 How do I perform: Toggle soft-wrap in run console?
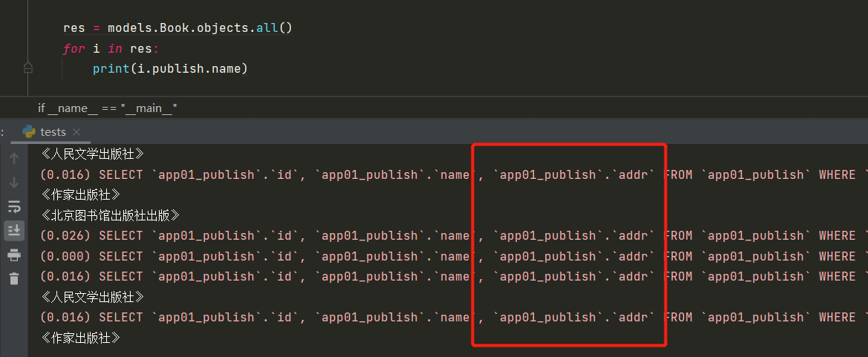pyautogui.click(x=14, y=207)
